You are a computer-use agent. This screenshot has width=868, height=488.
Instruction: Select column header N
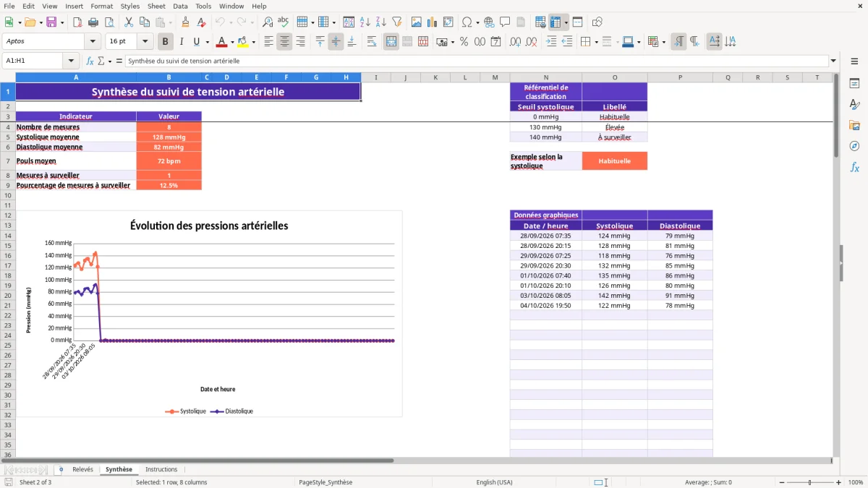click(x=545, y=77)
